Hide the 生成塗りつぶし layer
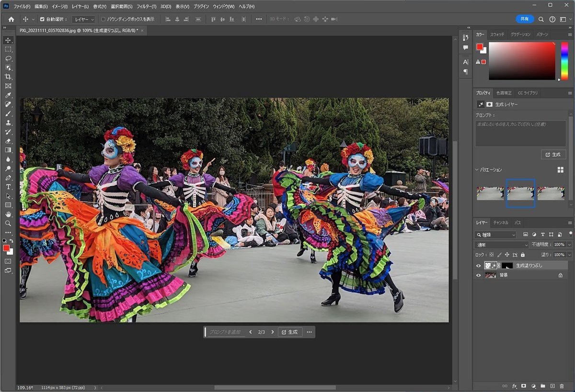 (478, 266)
